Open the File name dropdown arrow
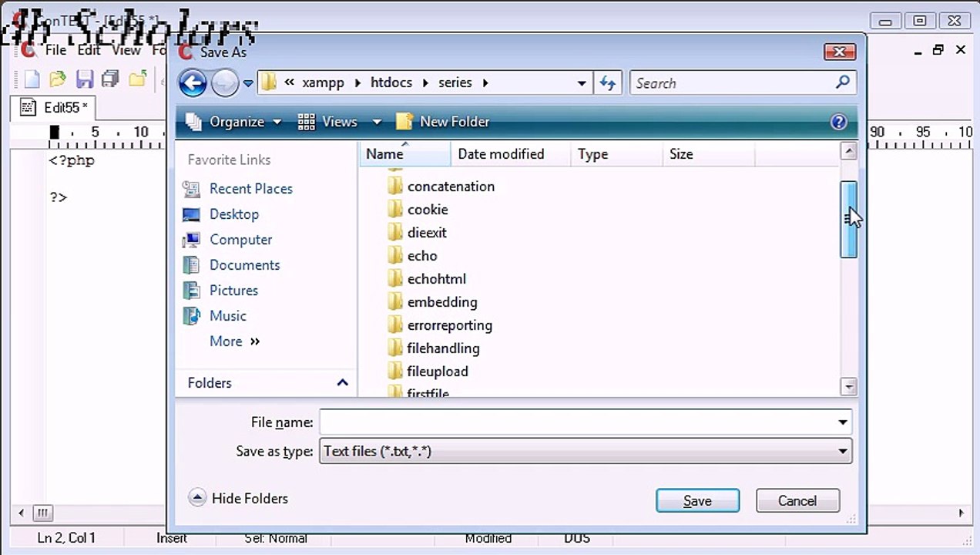This screenshot has height=555, width=980. (x=842, y=422)
